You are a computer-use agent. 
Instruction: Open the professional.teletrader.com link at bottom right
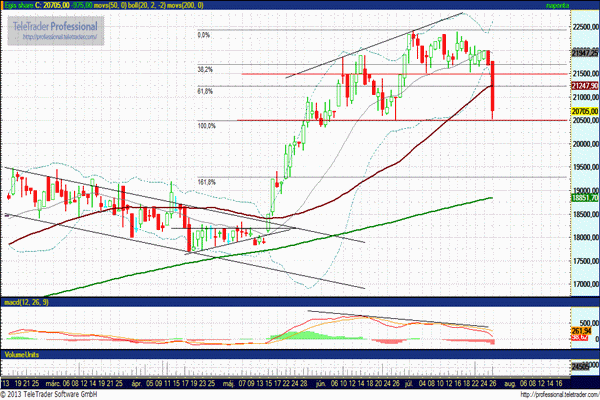pyautogui.click(x=544, y=392)
